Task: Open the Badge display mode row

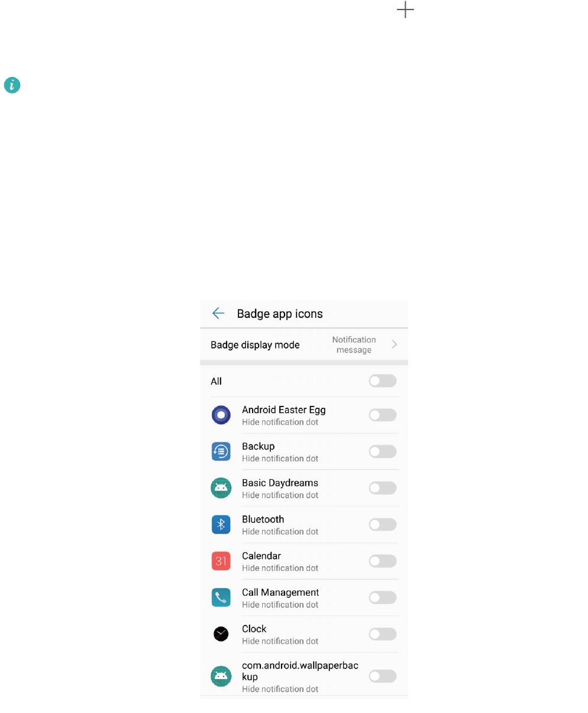Action: coord(304,344)
